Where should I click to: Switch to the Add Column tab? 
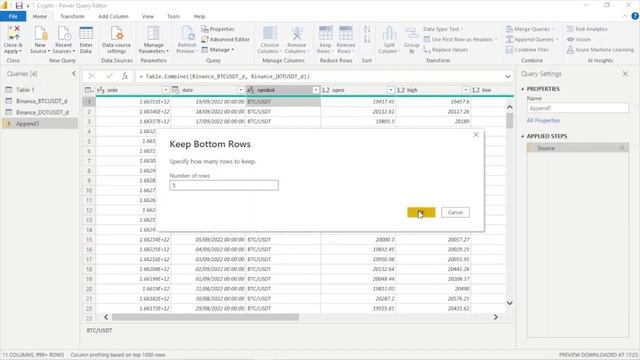pyautogui.click(x=113, y=16)
